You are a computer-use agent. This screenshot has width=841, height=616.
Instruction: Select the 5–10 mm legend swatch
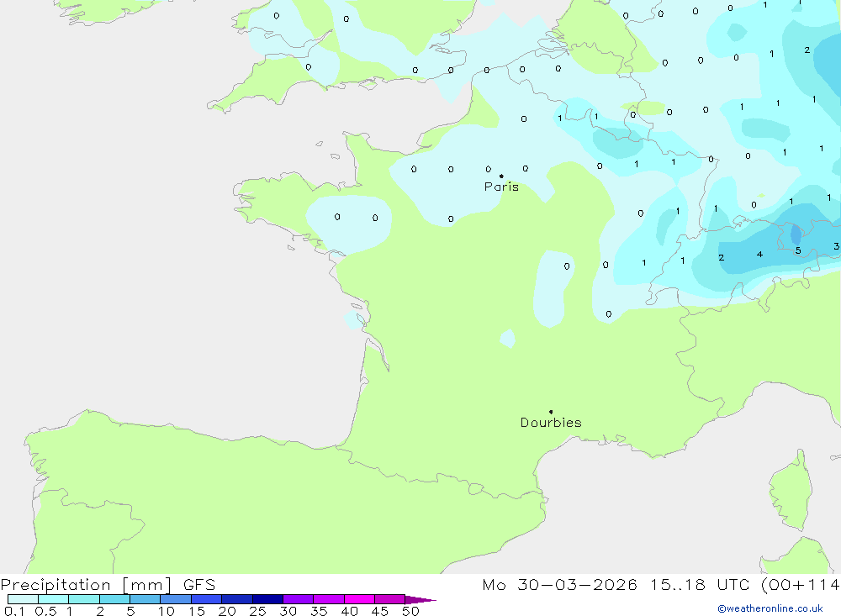(x=145, y=599)
